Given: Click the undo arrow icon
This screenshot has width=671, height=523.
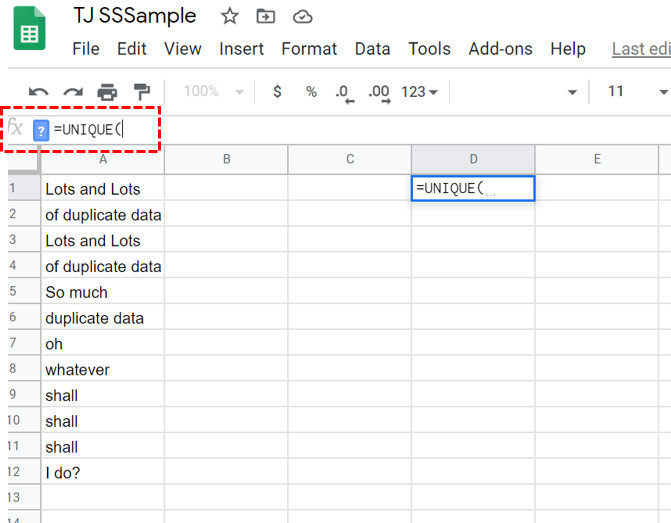Looking at the screenshot, I should (x=39, y=92).
